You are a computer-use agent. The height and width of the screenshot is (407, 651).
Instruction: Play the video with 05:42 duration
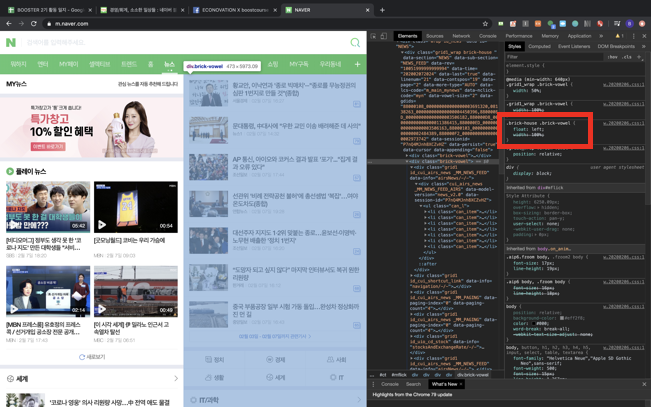point(48,207)
